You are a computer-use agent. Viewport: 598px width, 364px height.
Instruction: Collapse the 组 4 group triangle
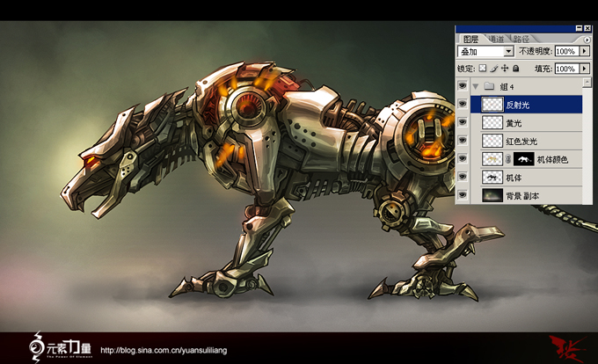[476, 86]
